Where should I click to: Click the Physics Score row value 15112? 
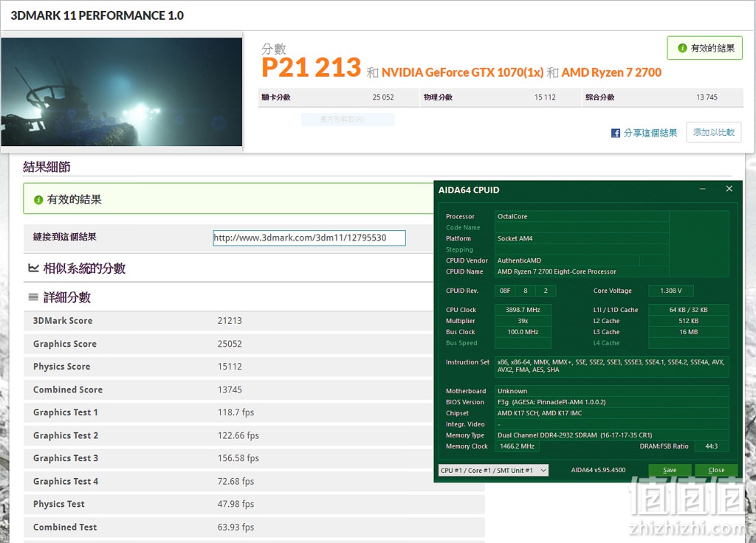coord(230,367)
